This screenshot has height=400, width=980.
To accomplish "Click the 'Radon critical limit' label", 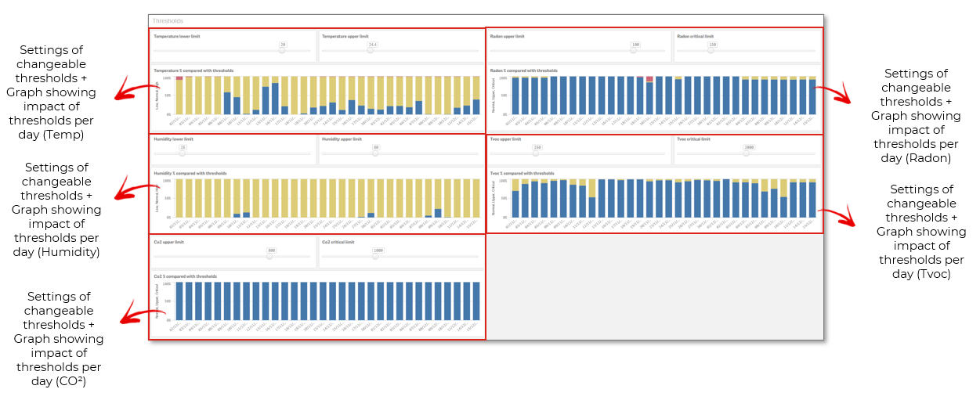I will (696, 37).
